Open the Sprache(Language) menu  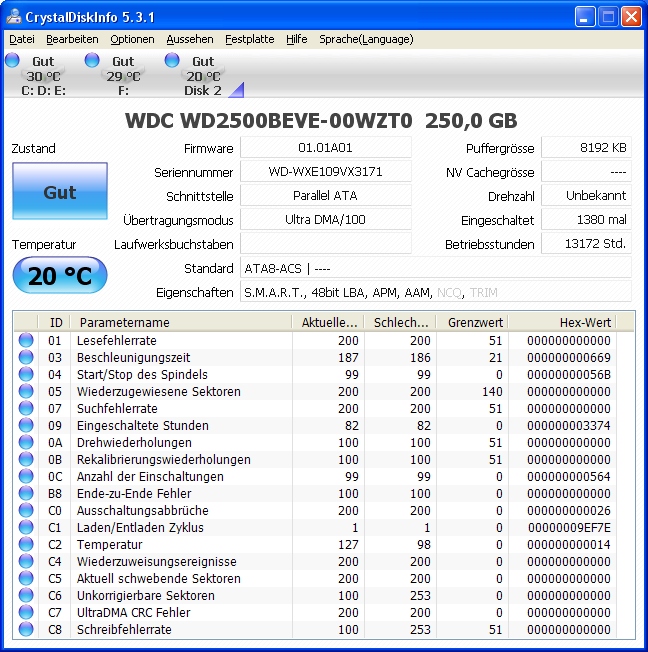coord(366,39)
